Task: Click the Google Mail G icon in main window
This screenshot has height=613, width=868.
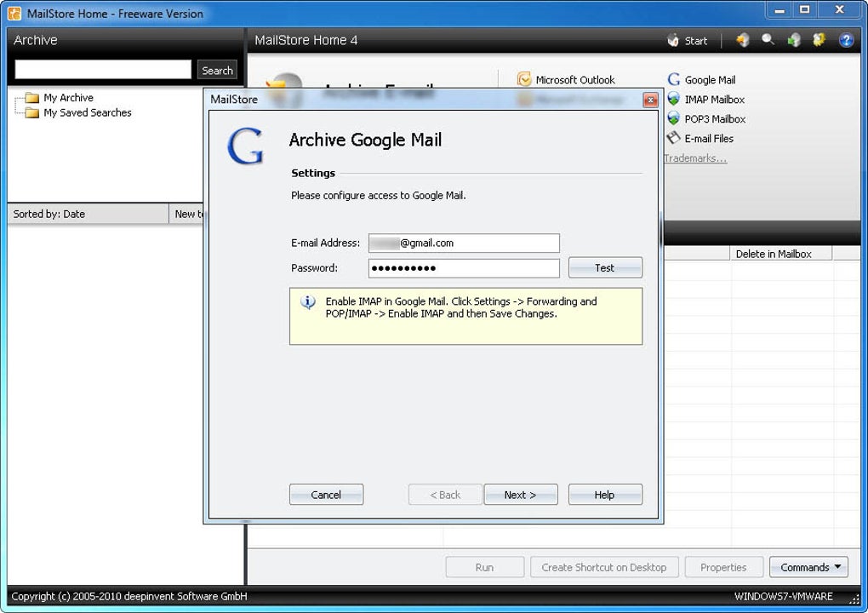Action: coord(673,79)
